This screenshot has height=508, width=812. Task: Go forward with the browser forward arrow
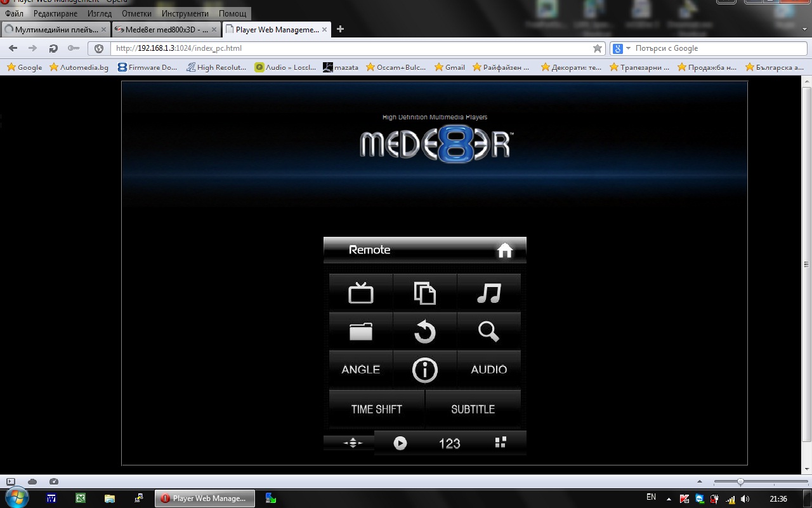click(x=32, y=48)
